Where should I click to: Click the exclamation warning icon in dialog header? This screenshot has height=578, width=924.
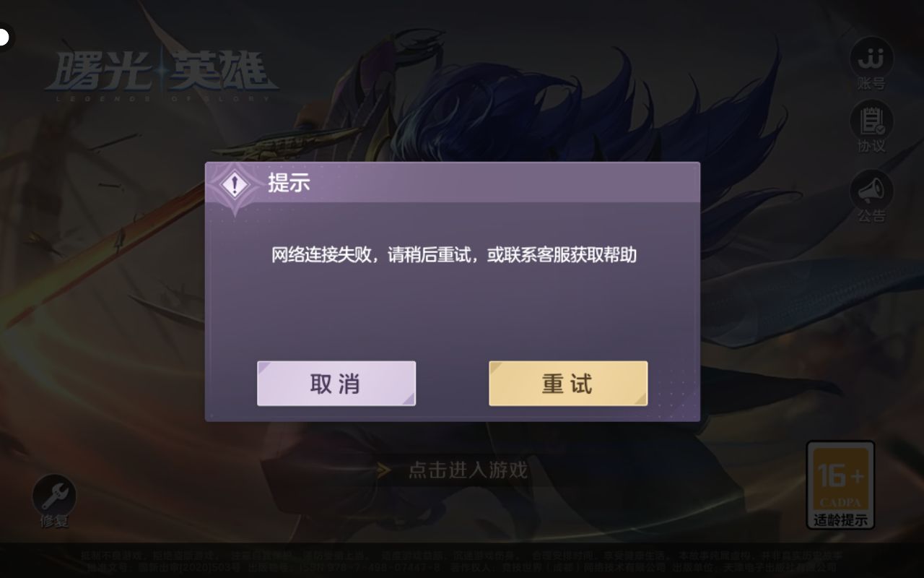click(x=233, y=184)
